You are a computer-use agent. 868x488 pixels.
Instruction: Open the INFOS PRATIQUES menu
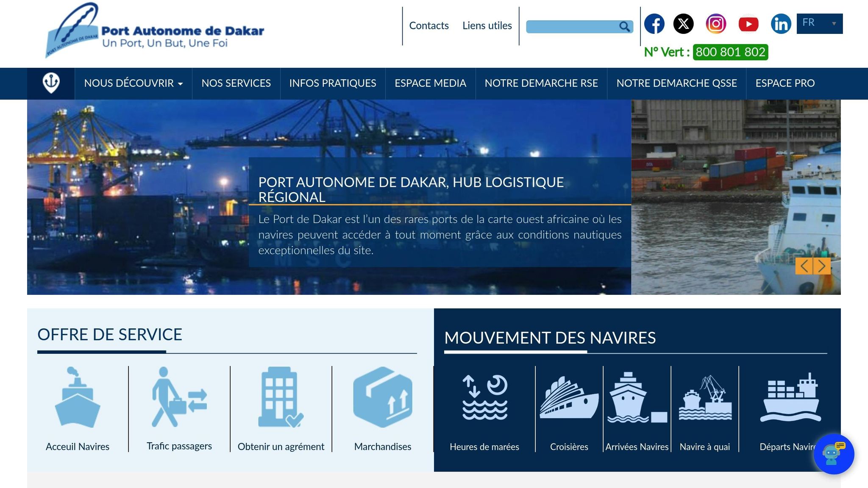coord(333,83)
